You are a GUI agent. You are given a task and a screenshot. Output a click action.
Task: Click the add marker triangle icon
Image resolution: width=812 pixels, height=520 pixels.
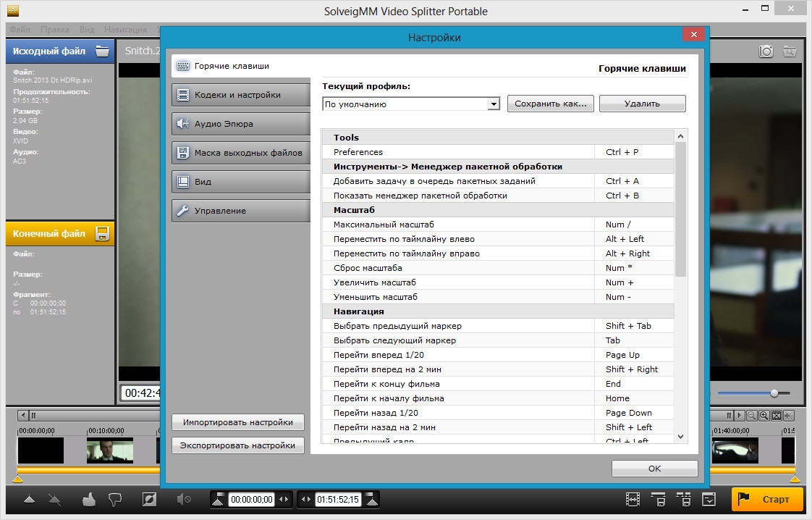coord(29,499)
